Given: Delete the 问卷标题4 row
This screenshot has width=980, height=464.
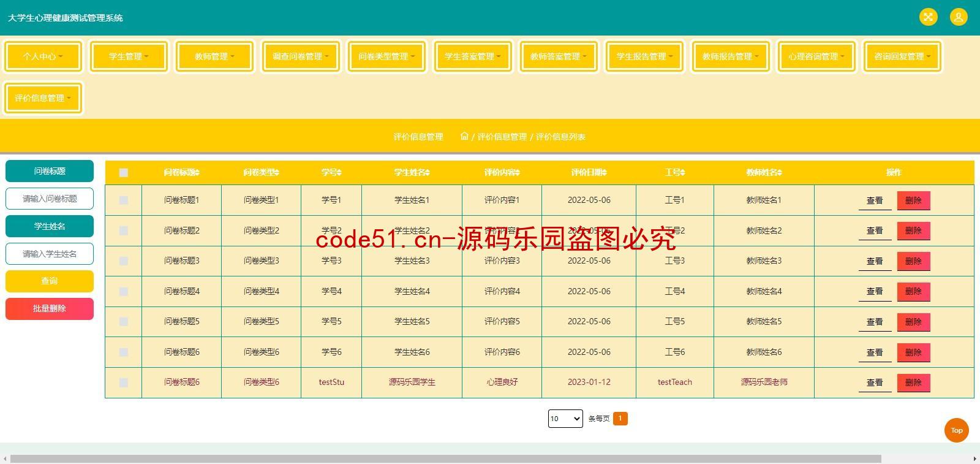Looking at the screenshot, I should [x=914, y=292].
